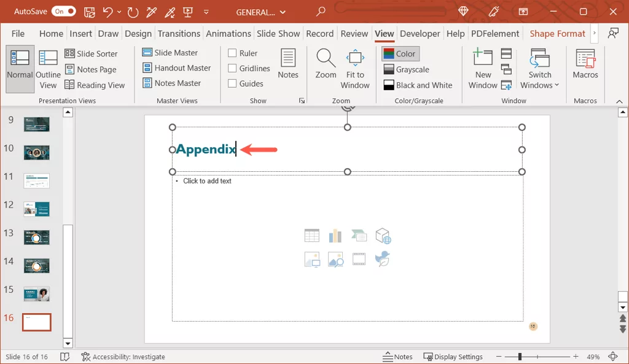Open the Notes Master view

pos(172,83)
